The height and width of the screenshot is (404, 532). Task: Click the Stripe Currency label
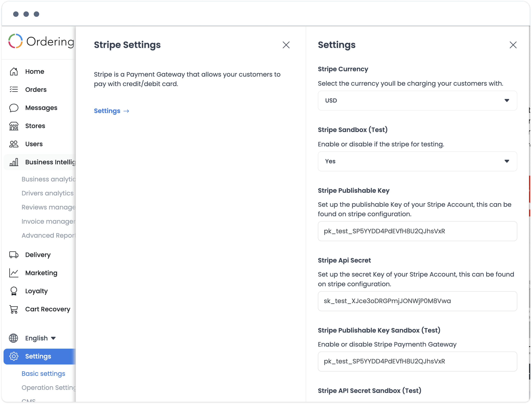(343, 69)
